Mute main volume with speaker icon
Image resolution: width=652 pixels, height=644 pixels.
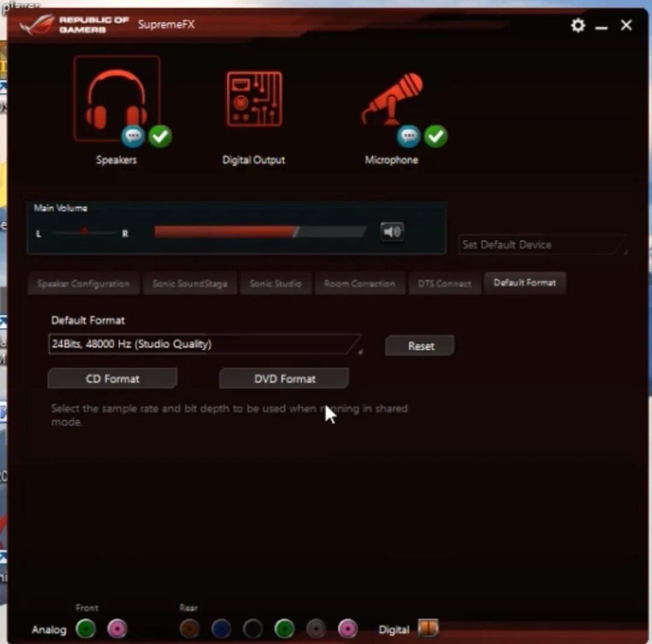pos(392,231)
